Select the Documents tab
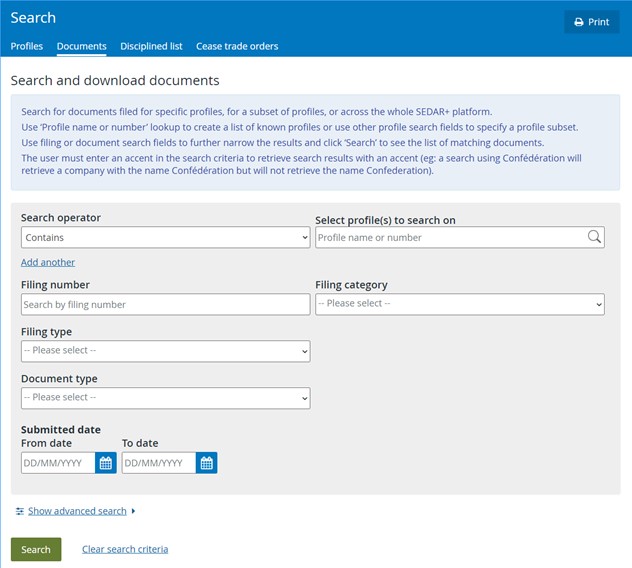The width and height of the screenshot is (632, 568). (x=81, y=46)
